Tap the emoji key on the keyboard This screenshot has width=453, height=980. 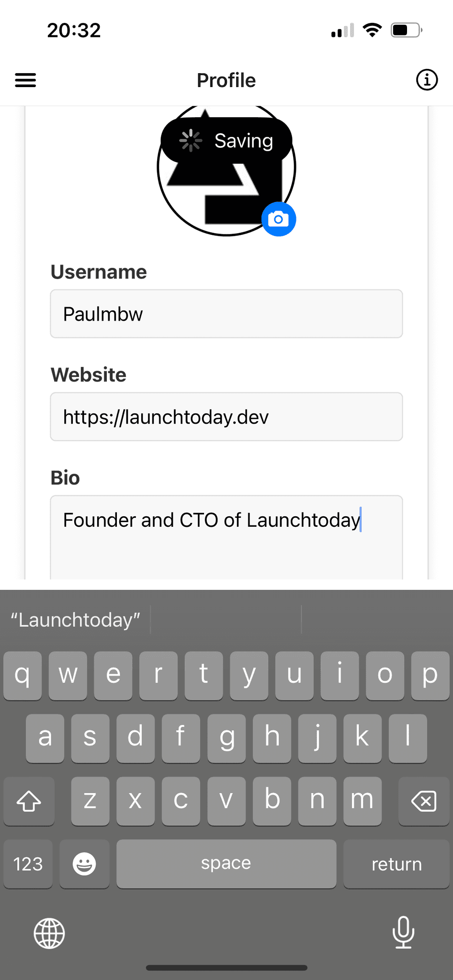pos(84,864)
